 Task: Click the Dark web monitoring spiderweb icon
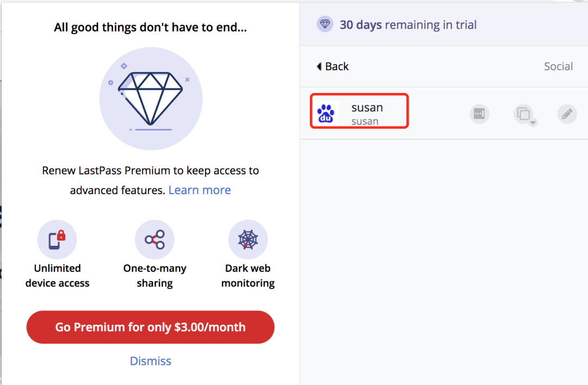point(248,239)
